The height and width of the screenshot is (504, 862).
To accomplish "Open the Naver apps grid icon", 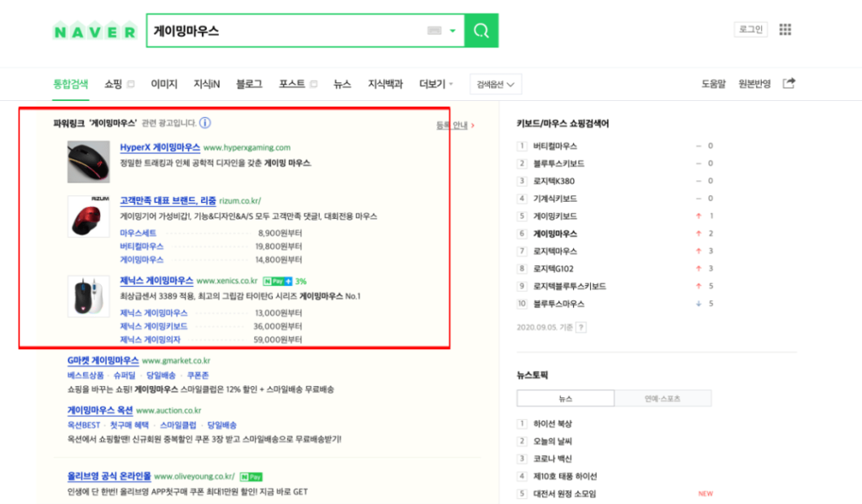I will click(x=785, y=29).
